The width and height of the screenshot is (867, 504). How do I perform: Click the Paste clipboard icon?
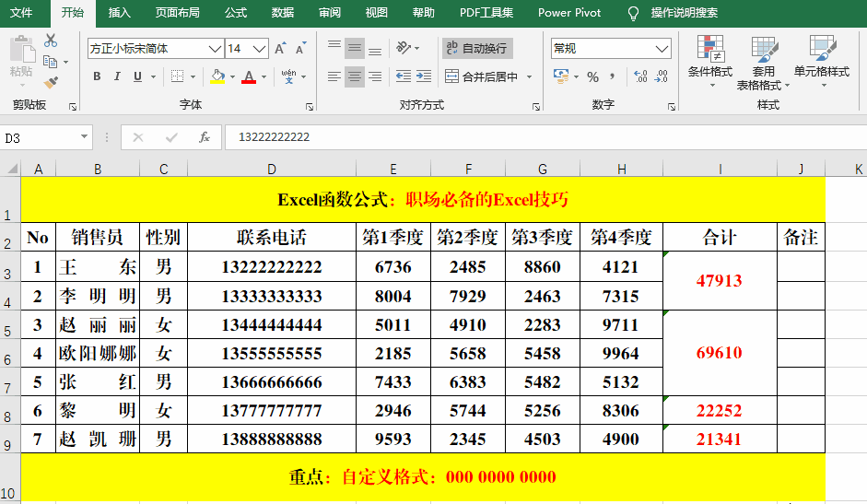pyautogui.click(x=21, y=50)
